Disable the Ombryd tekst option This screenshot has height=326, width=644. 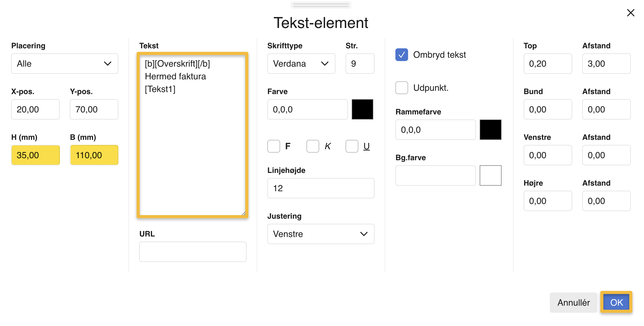[401, 54]
